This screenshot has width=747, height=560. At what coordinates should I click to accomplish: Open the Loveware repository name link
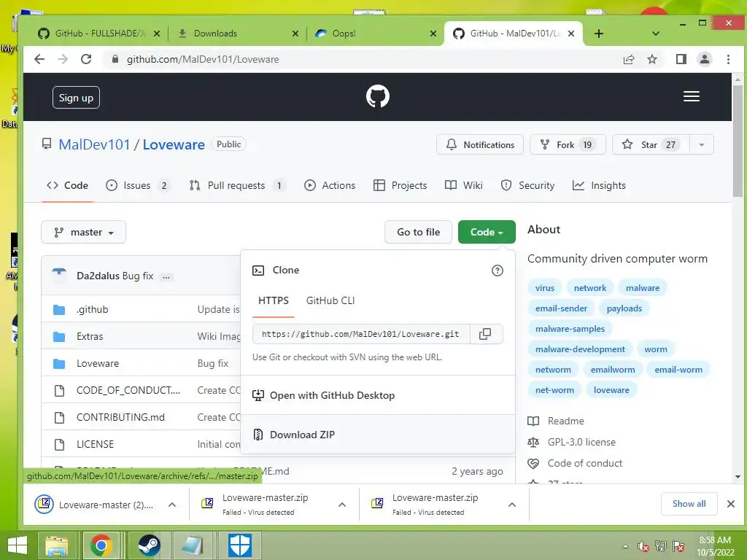174,144
